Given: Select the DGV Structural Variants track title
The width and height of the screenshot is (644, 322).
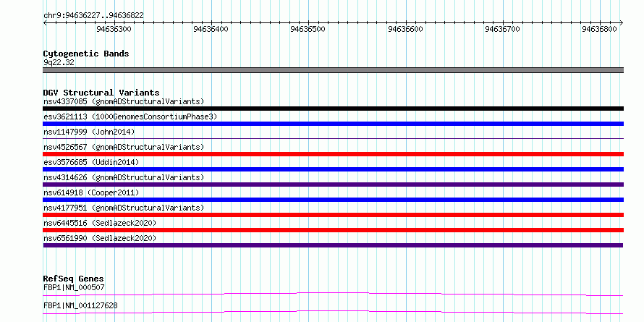Looking at the screenshot, I should [101, 93].
